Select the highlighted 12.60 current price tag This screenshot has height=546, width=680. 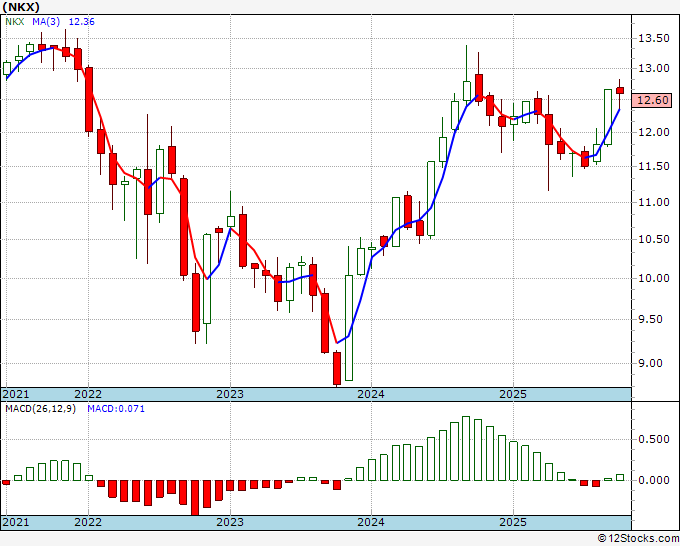652,100
